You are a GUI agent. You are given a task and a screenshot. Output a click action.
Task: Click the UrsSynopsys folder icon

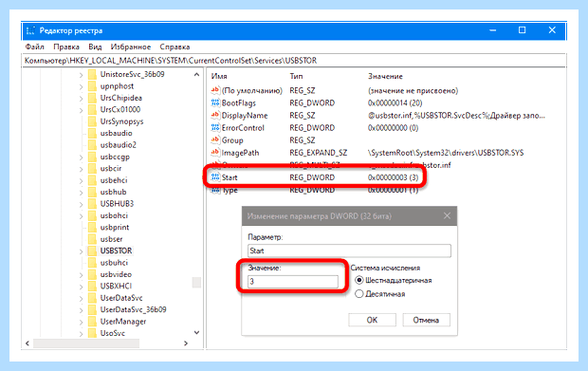tap(92, 121)
